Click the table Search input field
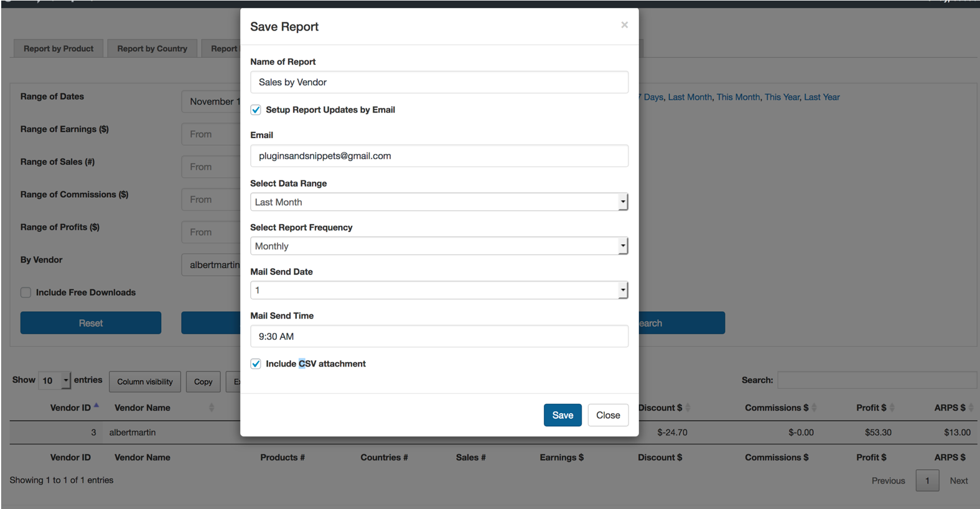The height and width of the screenshot is (509, 980). [x=877, y=380]
